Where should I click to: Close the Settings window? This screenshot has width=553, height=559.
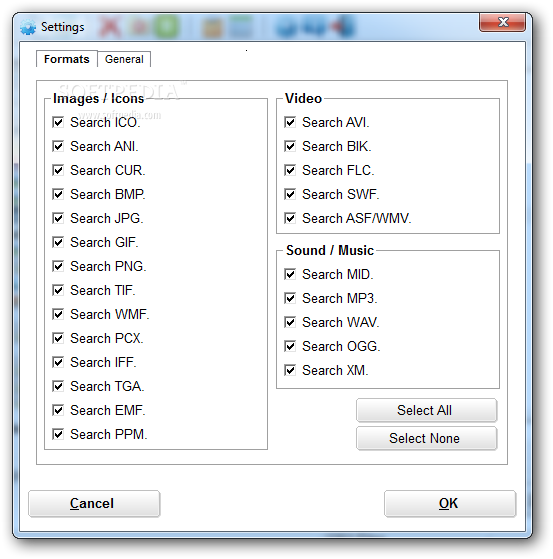502,22
